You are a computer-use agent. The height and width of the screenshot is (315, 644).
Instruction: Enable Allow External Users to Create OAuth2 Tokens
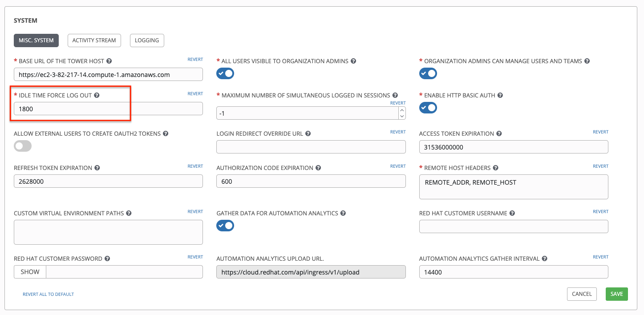click(x=23, y=146)
